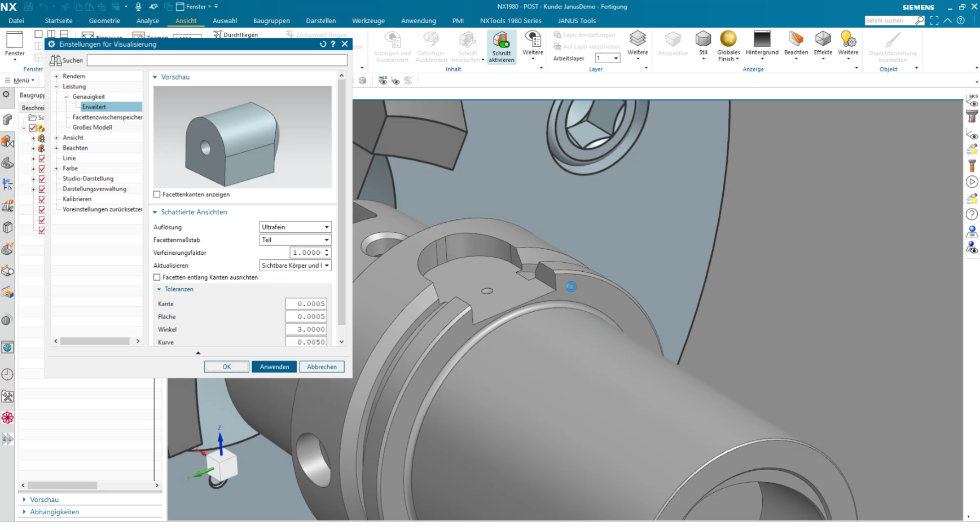Click the Kante tolerance input field
Screen dimensions: 980x530
306,304
